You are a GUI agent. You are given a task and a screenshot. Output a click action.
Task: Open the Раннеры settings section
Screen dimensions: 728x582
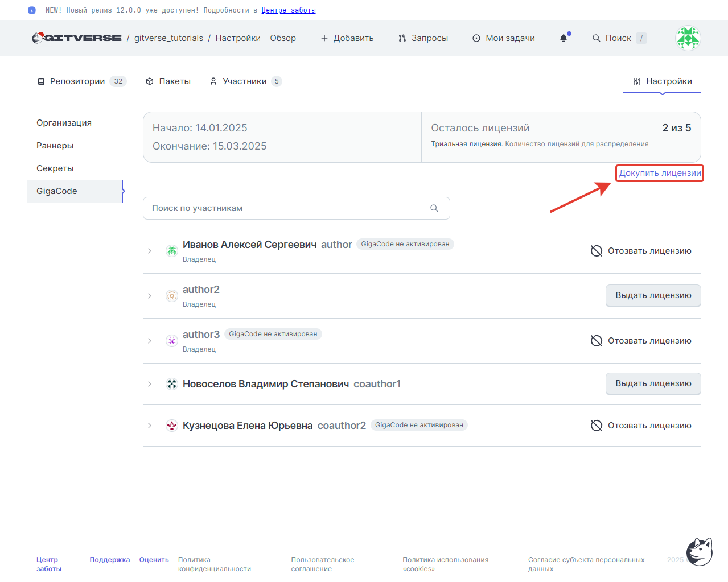[55, 146]
